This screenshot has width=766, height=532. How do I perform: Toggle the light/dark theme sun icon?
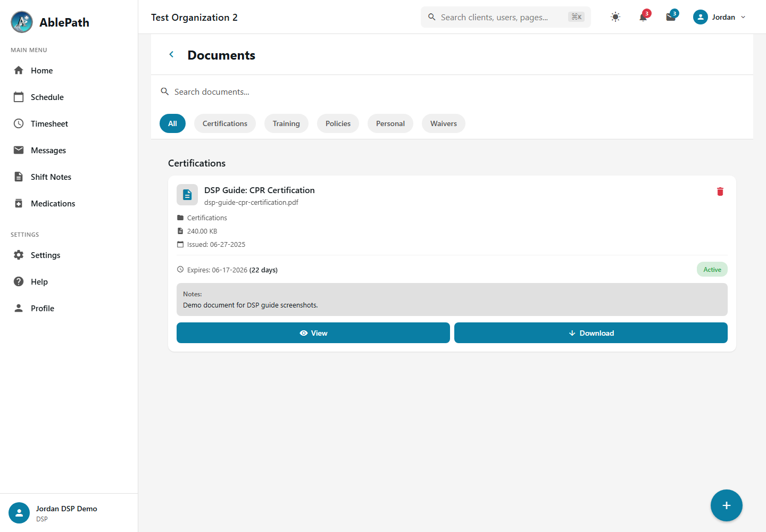click(615, 17)
